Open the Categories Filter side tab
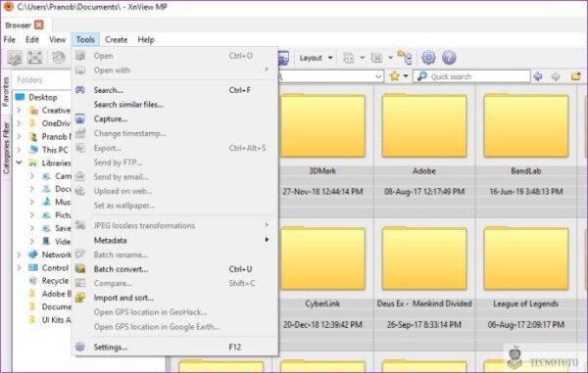This screenshot has width=588, height=373. (6, 148)
